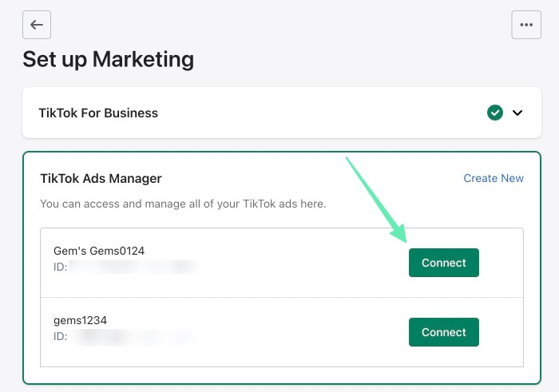Click the Gem's Gems0124 account name
The width and height of the screenshot is (559, 392).
coord(99,251)
